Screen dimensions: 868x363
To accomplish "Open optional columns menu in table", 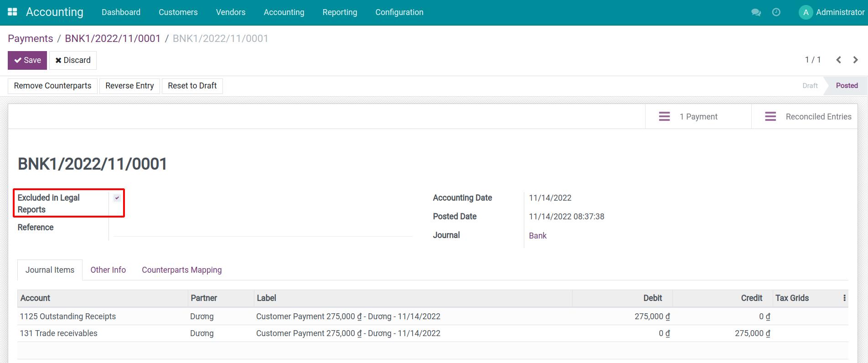I will coord(844,298).
